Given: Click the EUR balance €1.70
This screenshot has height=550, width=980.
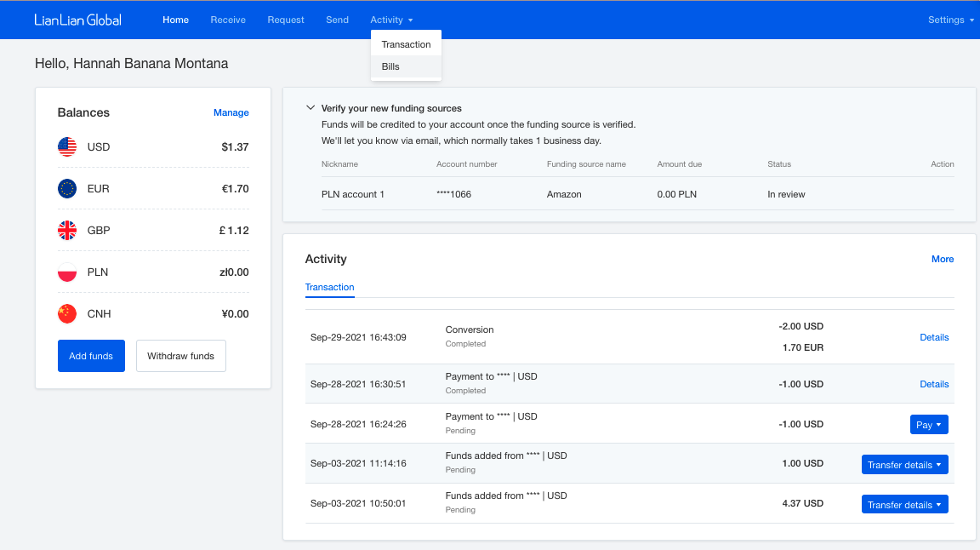Looking at the screenshot, I should (235, 188).
